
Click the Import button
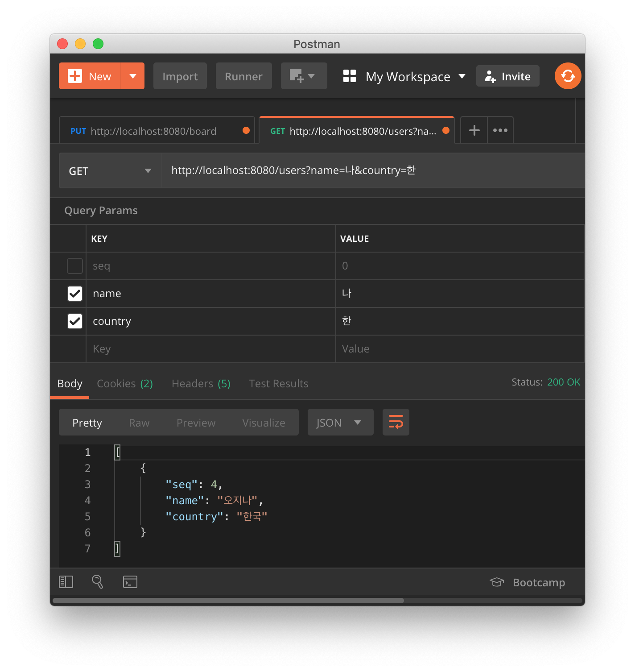(180, 76)
